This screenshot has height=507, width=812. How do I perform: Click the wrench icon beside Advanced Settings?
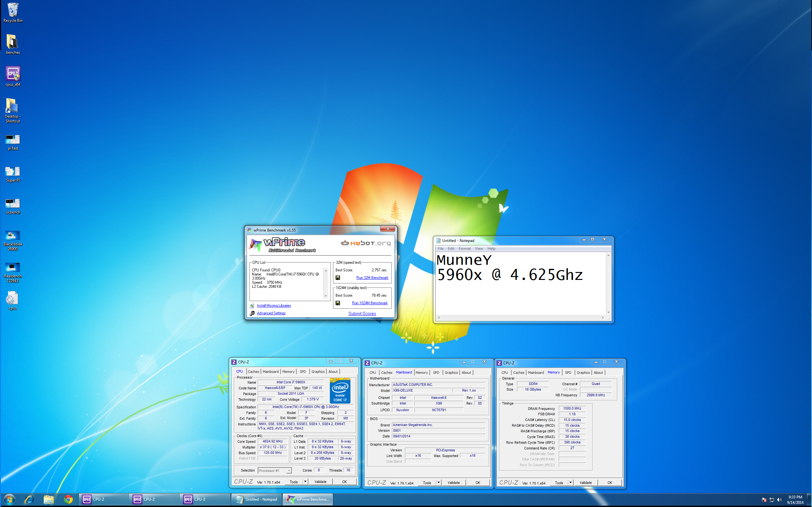252,313
